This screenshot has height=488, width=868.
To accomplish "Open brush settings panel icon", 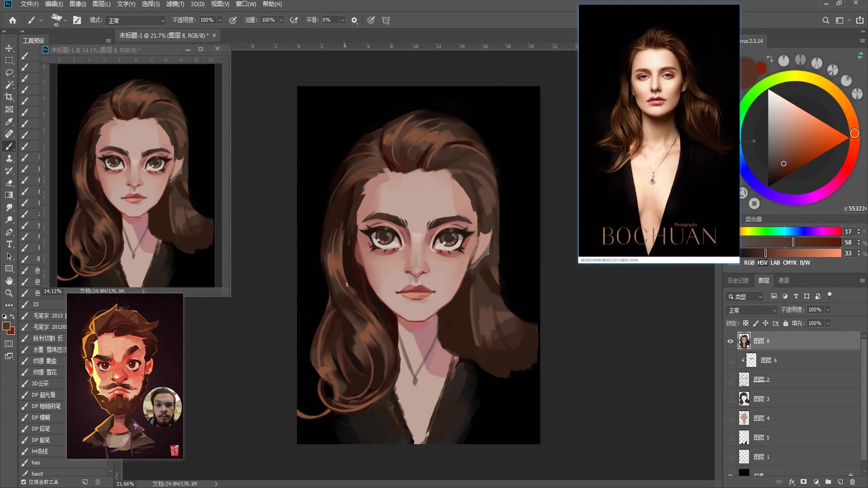I will point(77,20).
